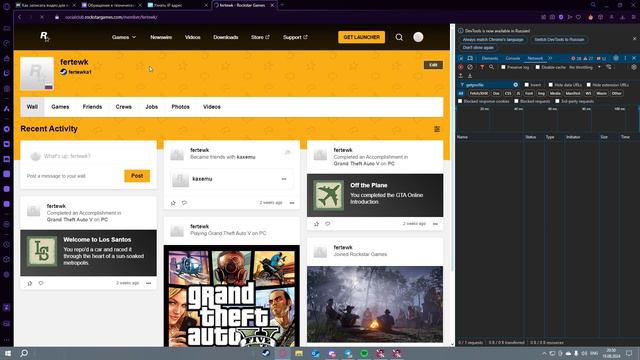640x360 pixels.
Task: Open the DevTools settings gear
Action: coord(616,58)
